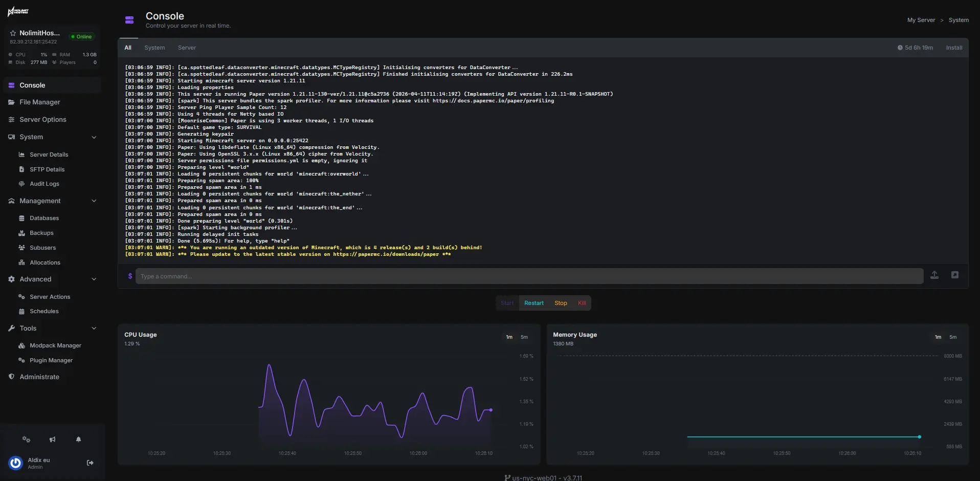
Task: Select 5m range on CPU Usage chart
Action: pos(524,337)
